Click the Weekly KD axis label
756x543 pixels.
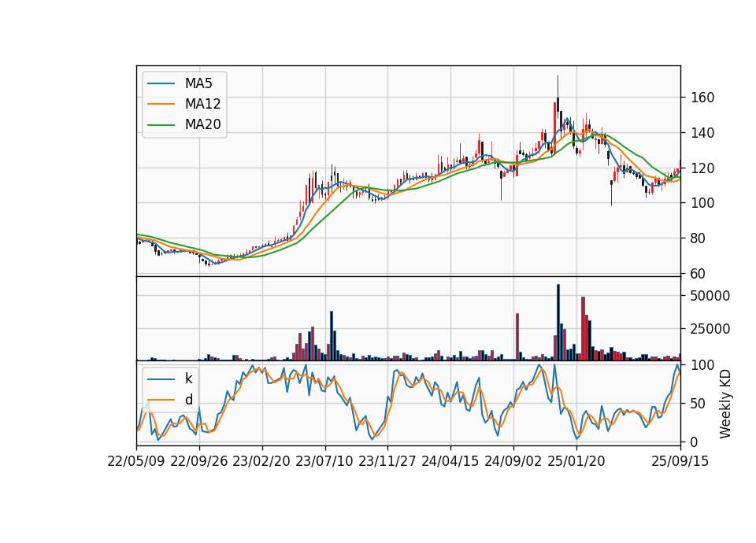coord(724,404)
